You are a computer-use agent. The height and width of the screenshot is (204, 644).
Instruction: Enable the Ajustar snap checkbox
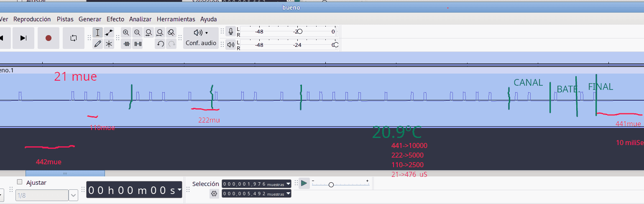pos(20,182)
